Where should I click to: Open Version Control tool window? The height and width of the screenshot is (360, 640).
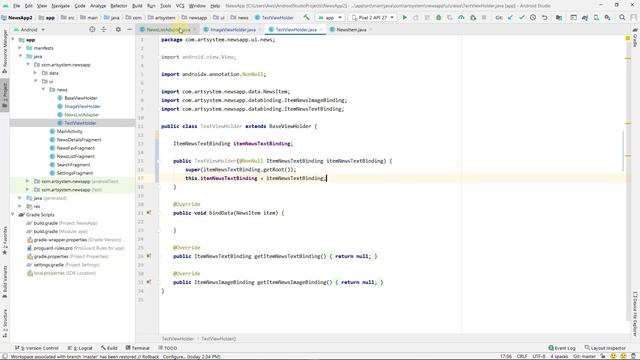(37, 348)
